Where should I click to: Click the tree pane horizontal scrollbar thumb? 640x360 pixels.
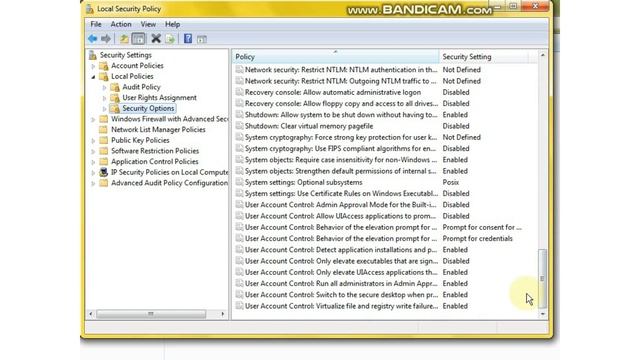click(151, 314)
